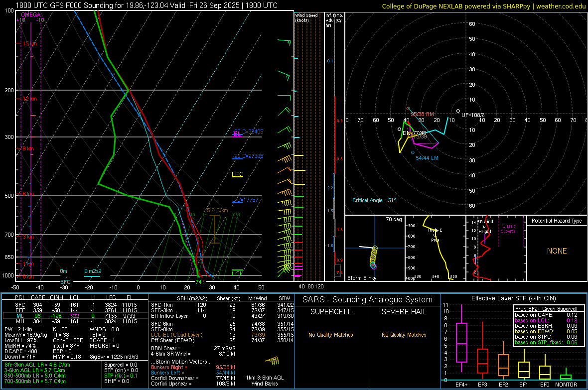This screenshot has height=390, width=588.
Task: Click the MeanW = 16.9g/kg value
Action: point(26,335)
